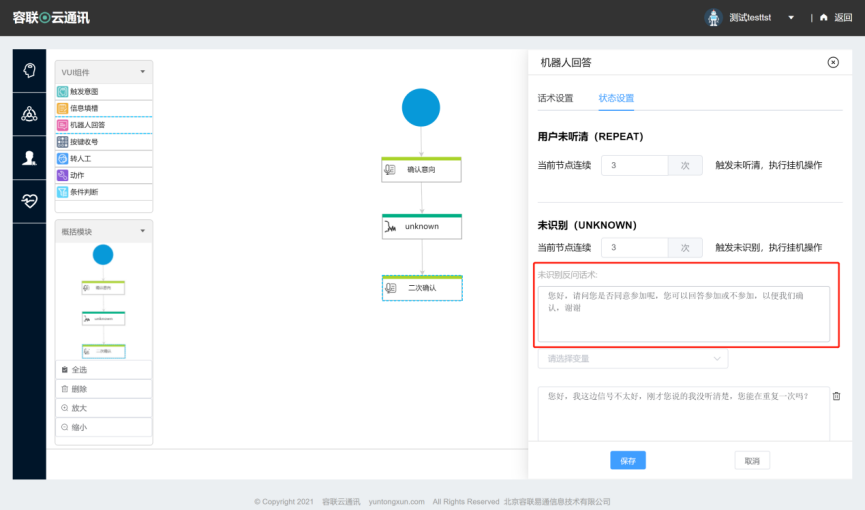Click the robot avatar in the header
865x510 pixels.
tap(713, 18)
